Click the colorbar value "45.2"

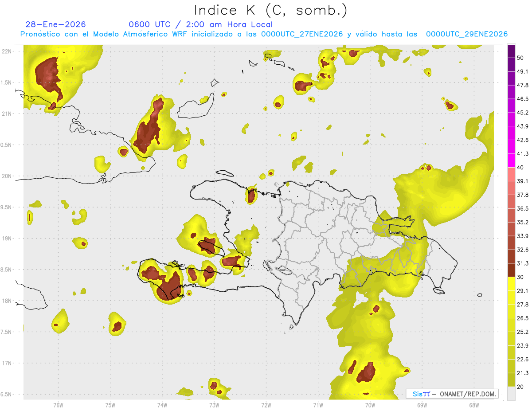coord(523,112)
